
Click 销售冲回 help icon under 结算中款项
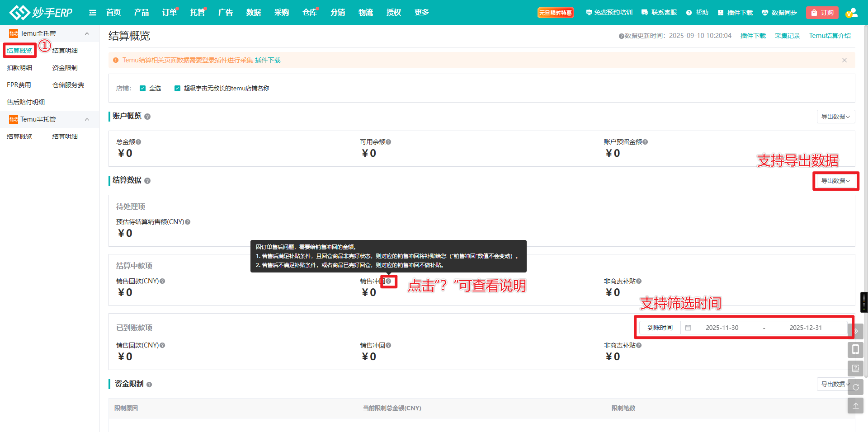[x=388, y=281]
